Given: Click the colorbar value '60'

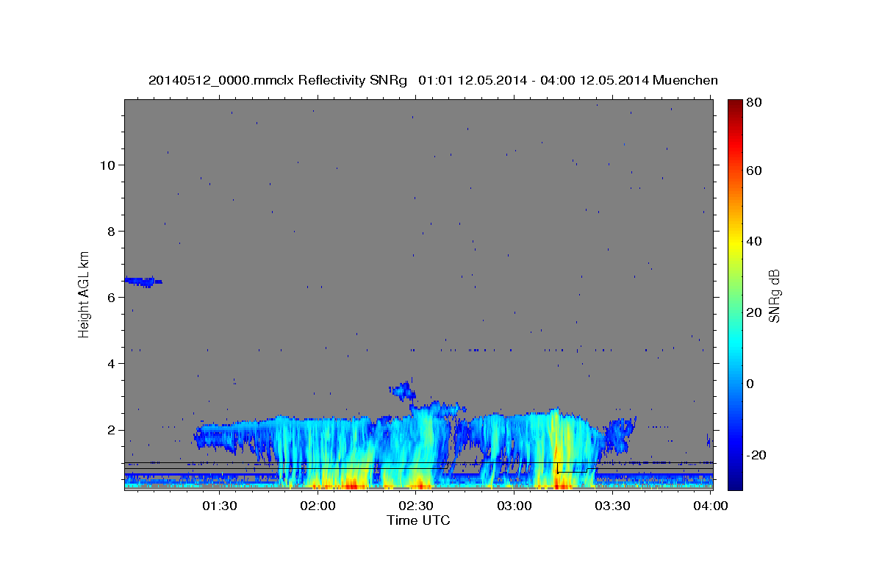Looking at the screenshot, I should click(x=754, y=171).
